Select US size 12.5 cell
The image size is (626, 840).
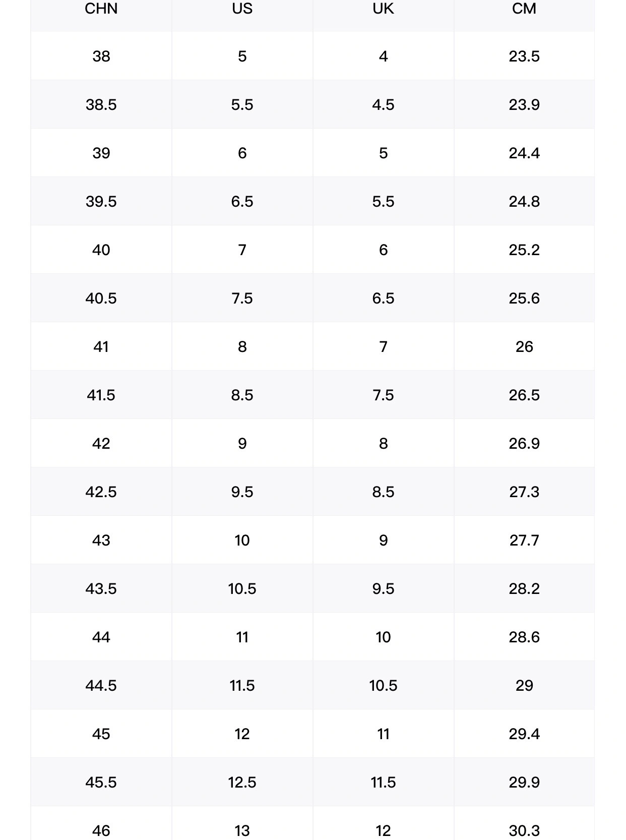[242, 782]
